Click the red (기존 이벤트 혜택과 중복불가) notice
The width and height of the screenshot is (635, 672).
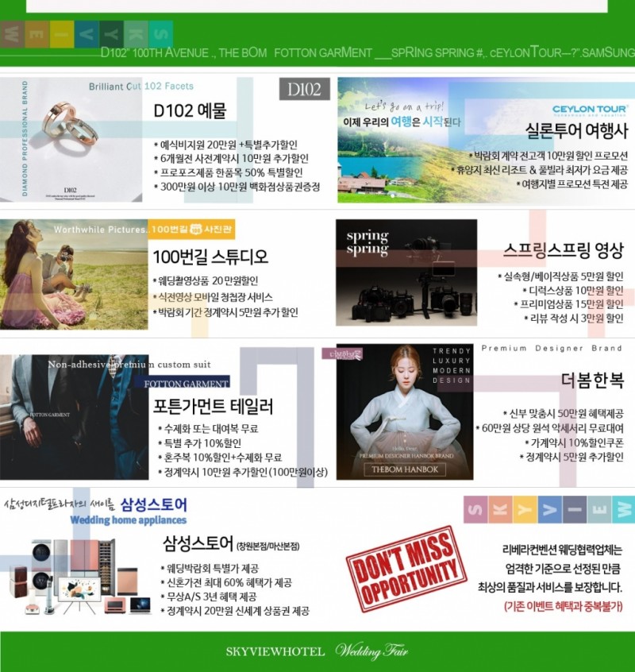(564, 606)
